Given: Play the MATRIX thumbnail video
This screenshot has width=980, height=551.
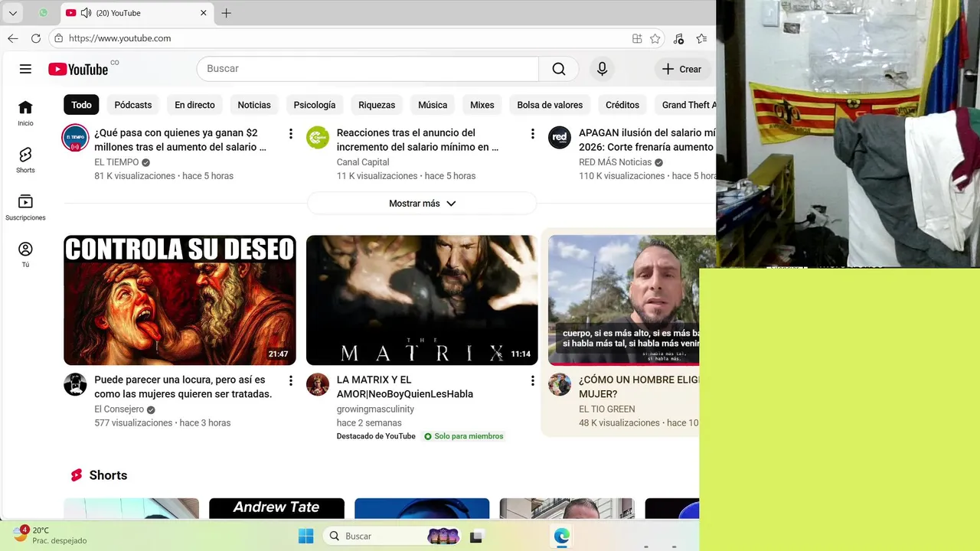Looking at the screenshot, I should coord(422,300).
